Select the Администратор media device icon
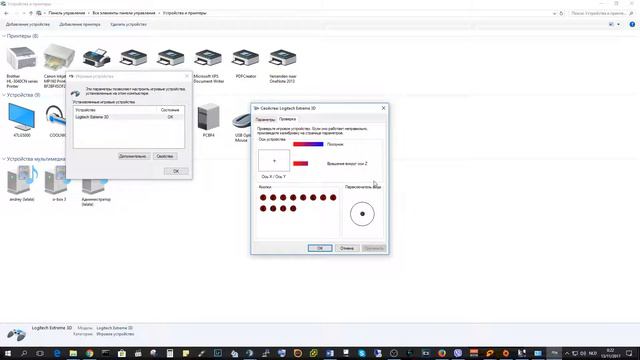This screenshot has width=640, height=360. [x=95, y=187]
